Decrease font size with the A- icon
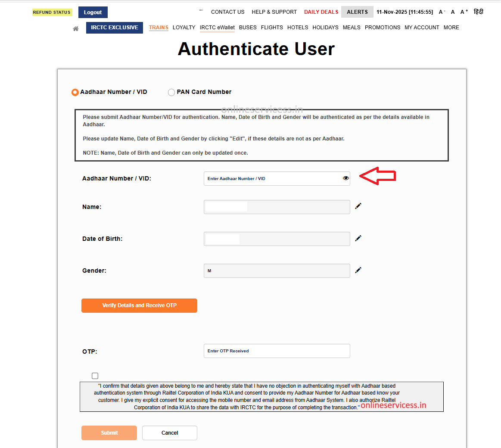This screenshot has height=448, width=501. (441, 12)
